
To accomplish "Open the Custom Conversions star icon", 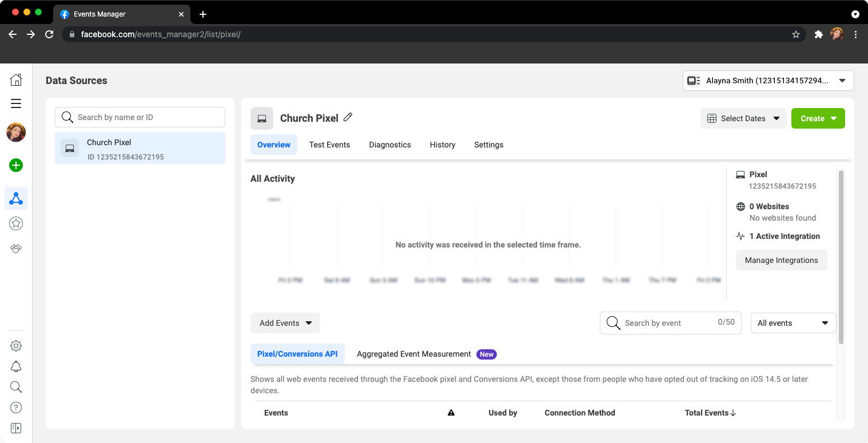I will pos(16,224).
